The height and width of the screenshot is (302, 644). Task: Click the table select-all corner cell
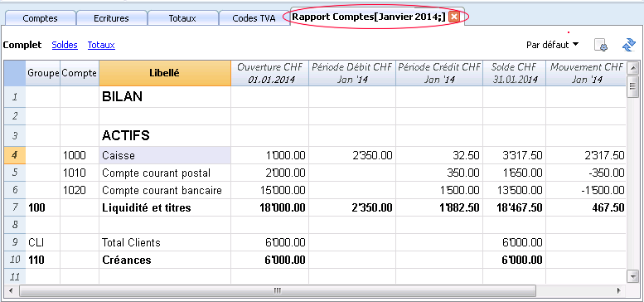click(15, 73)
